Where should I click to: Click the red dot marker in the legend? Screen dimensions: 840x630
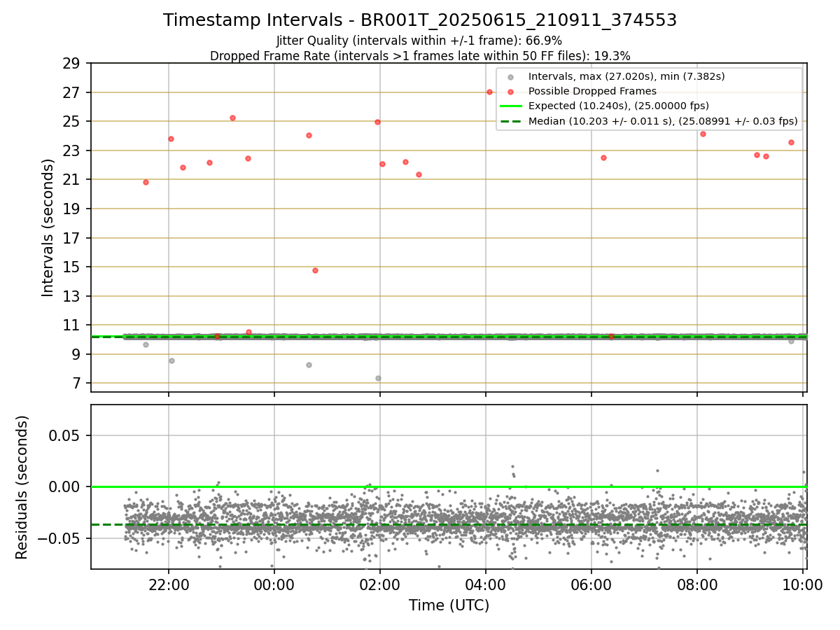pos(511,92)
